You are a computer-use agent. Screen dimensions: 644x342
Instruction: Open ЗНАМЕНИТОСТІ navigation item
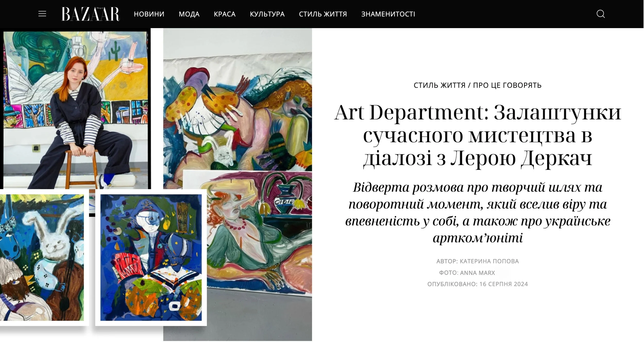click(x=388, y=14)
